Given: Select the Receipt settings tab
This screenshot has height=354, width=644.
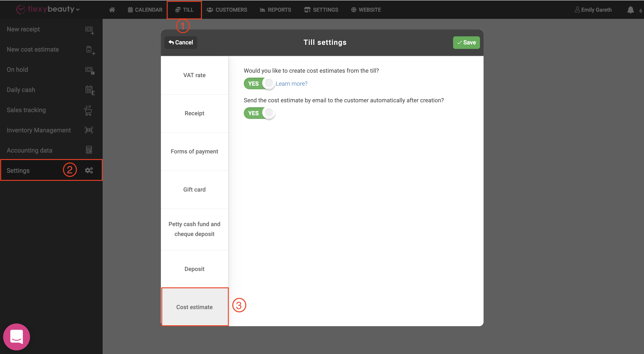Looking at the screenshot, I should tap(194, 114).
